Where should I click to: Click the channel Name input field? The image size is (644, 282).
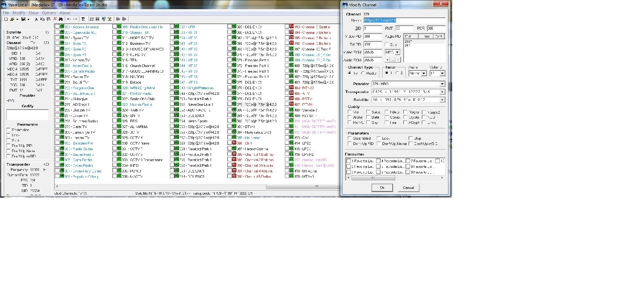pyautogui.click(x=404, y=20)
